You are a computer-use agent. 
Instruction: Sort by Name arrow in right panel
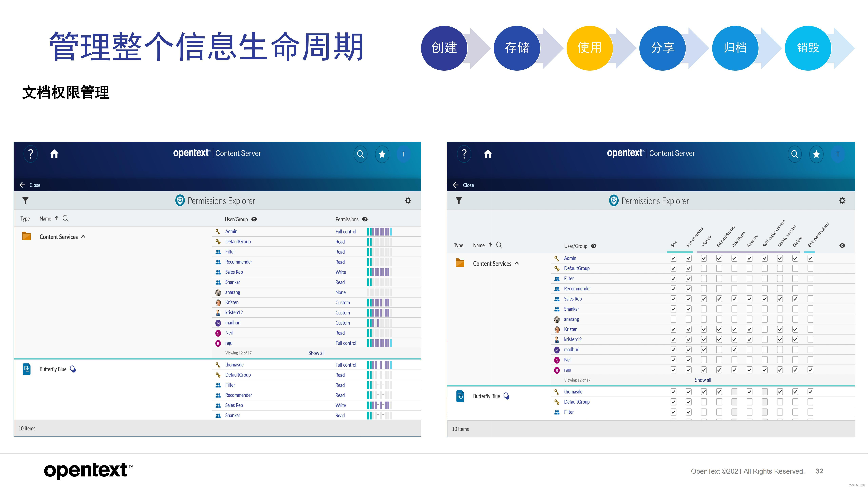pos(490,245)
